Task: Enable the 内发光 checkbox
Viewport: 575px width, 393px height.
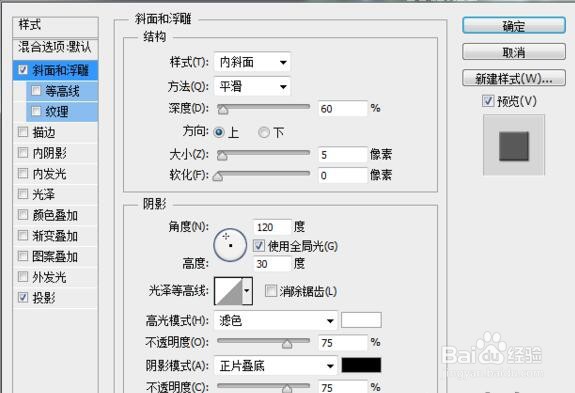Action: [x=23, y=173]
